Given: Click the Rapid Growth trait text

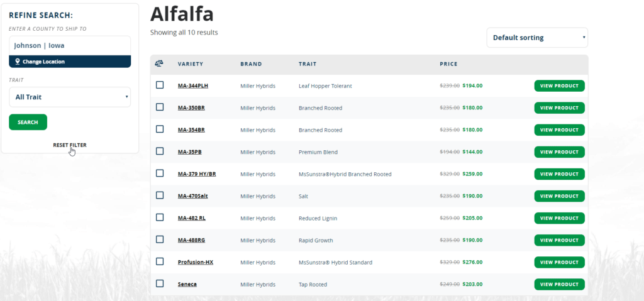Looking at the screenshot, I should click(316, 241).
